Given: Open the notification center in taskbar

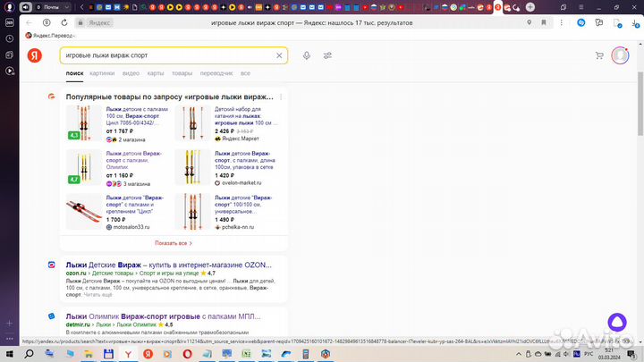Looking at the screenshot, I should click(631, 354).
